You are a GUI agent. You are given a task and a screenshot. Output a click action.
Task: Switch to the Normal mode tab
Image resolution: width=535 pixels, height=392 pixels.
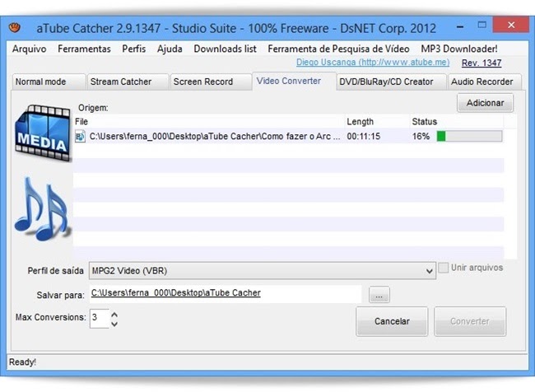[x=49, y=82]
